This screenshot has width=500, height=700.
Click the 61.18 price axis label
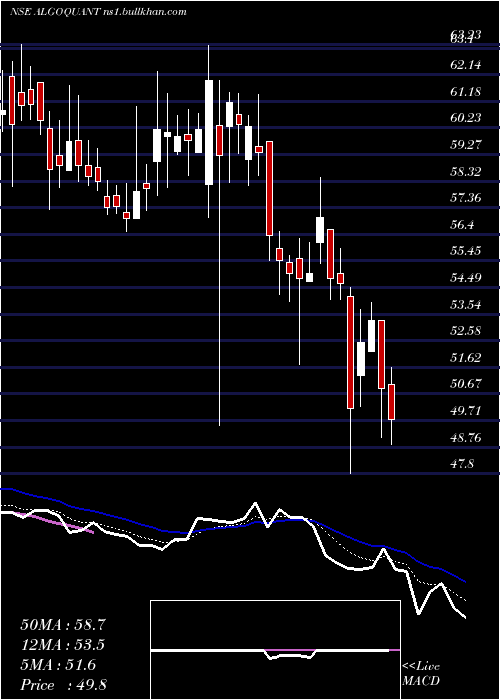[x=466, y=92]
